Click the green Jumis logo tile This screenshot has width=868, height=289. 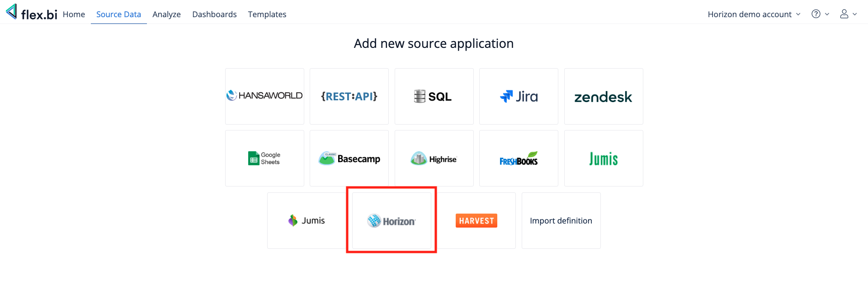click(604, 158)
